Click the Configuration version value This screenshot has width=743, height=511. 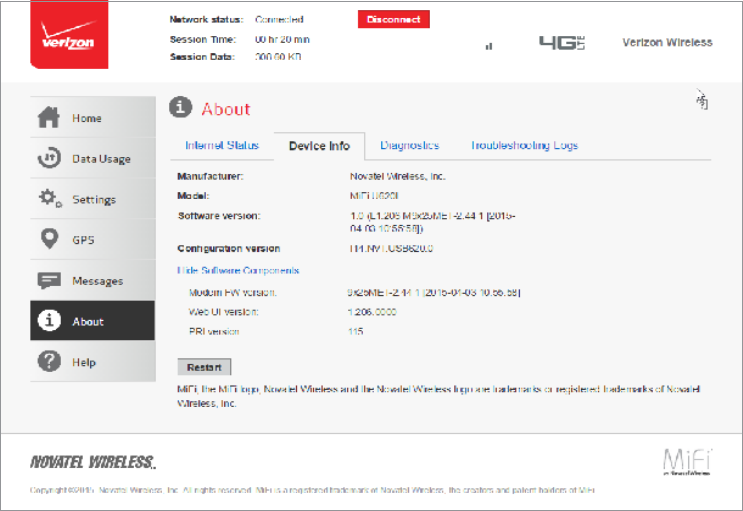pyautogui.click(x=391, y=248)
